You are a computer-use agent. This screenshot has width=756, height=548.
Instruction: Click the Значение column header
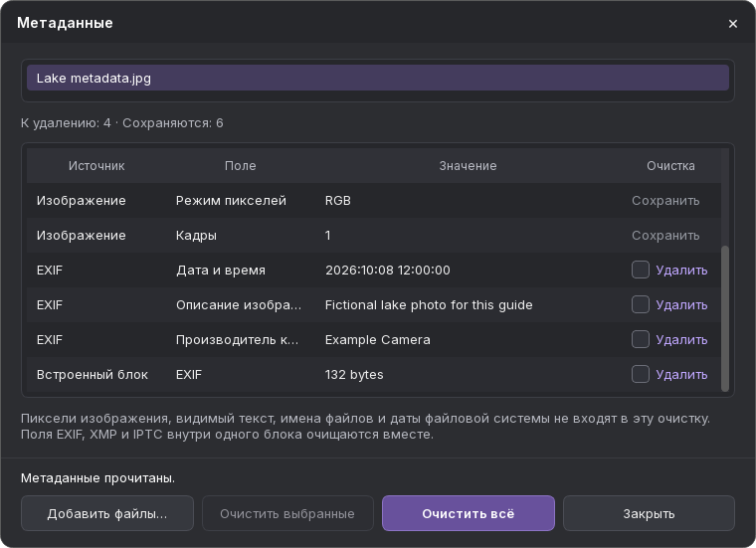coord(468,166)
